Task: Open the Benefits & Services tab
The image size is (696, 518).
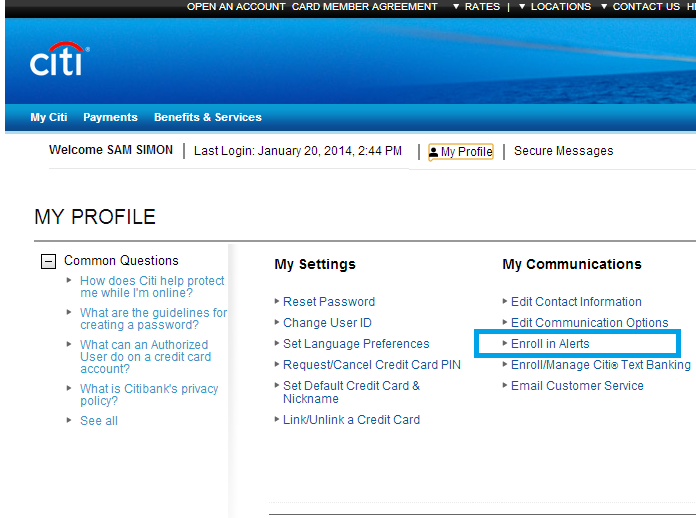Action: coord(208,117)
